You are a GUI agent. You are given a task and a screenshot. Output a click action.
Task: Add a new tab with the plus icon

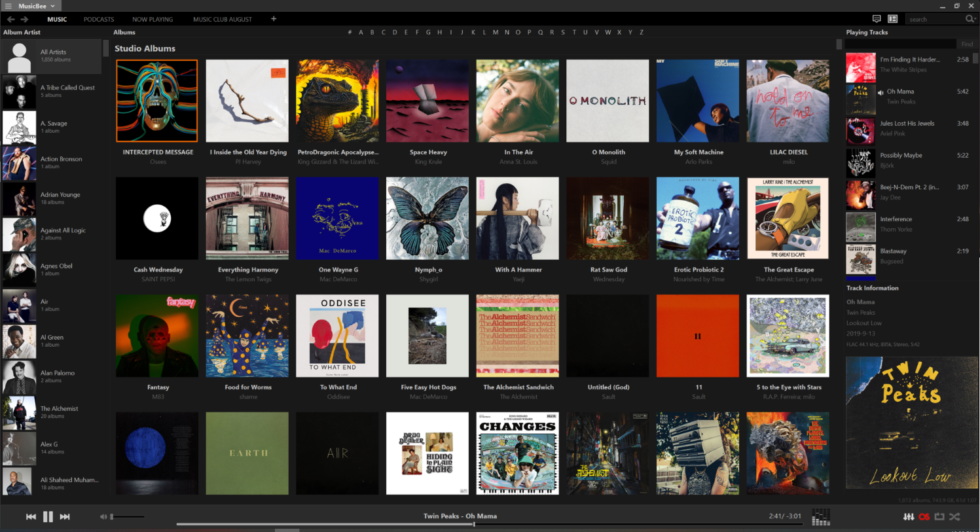pyautogui.click(x=274, y=19)
